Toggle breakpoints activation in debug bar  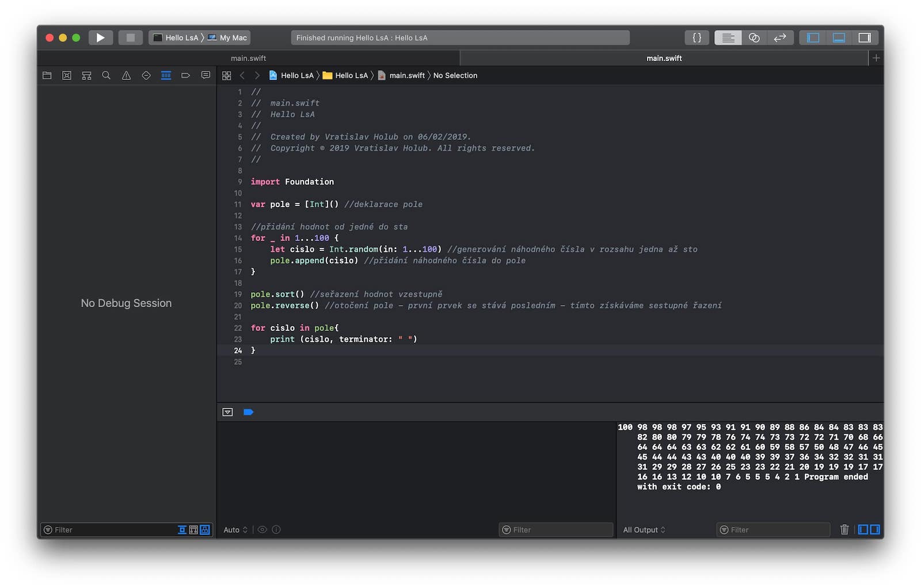pyautogui.click(x=248, y=412)
